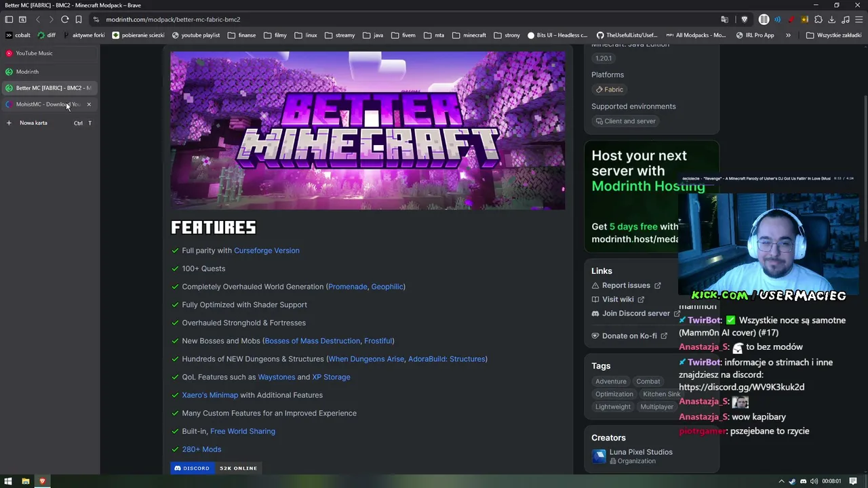Switch to the YouTube Music tab
The image size is (868, 488).
pyautogui.click(x=49, y=54)
